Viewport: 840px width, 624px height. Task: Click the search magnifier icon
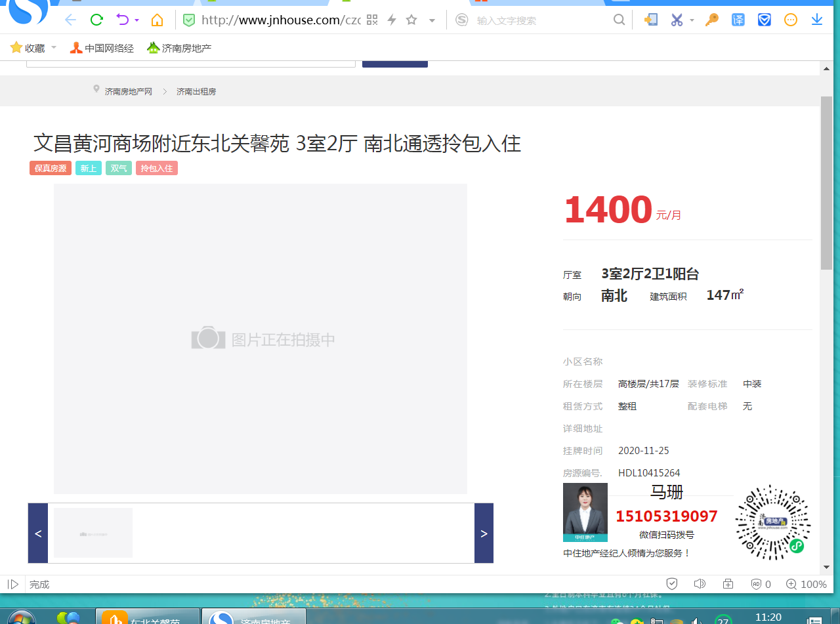coord(619,20)
